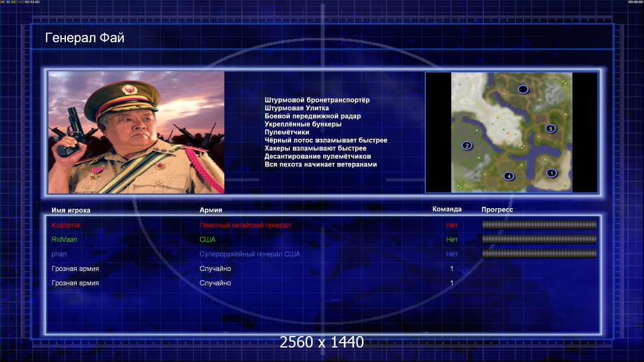Select the player name Kustarnik
Viewport: 644px width, 362px height.
click(x=66, y=225)
